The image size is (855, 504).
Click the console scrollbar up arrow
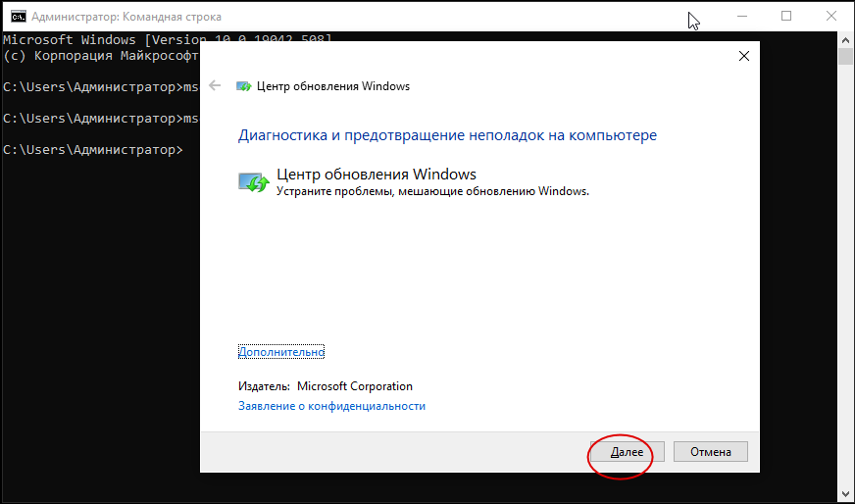(x=845, y=40)
